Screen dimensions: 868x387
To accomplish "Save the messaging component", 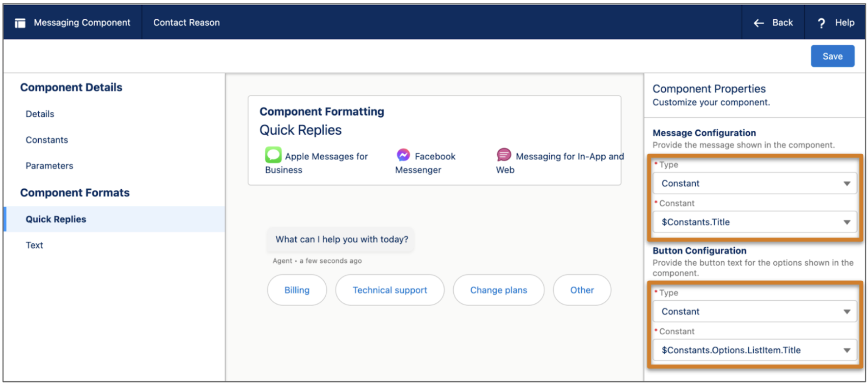I will pos(832,56).
